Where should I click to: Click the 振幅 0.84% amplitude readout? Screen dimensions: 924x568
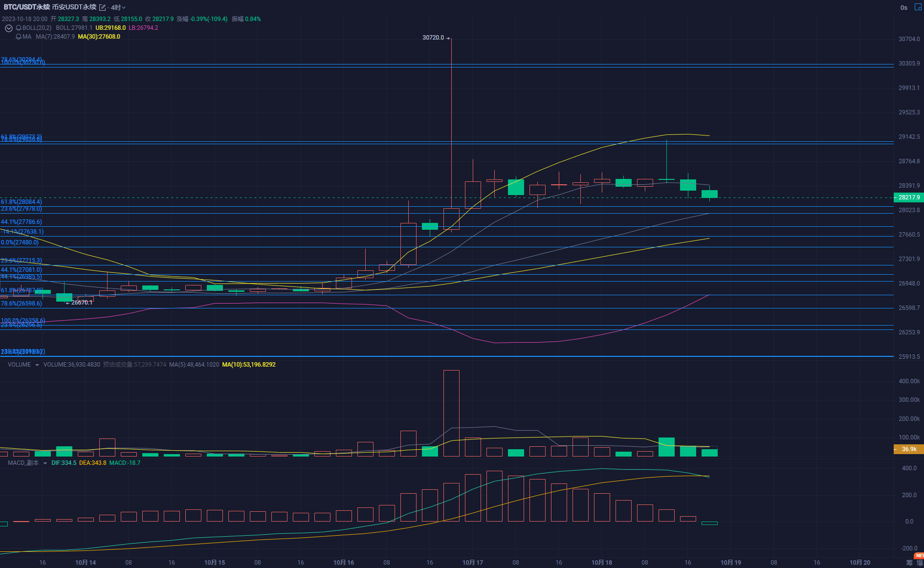coord(246,19)
